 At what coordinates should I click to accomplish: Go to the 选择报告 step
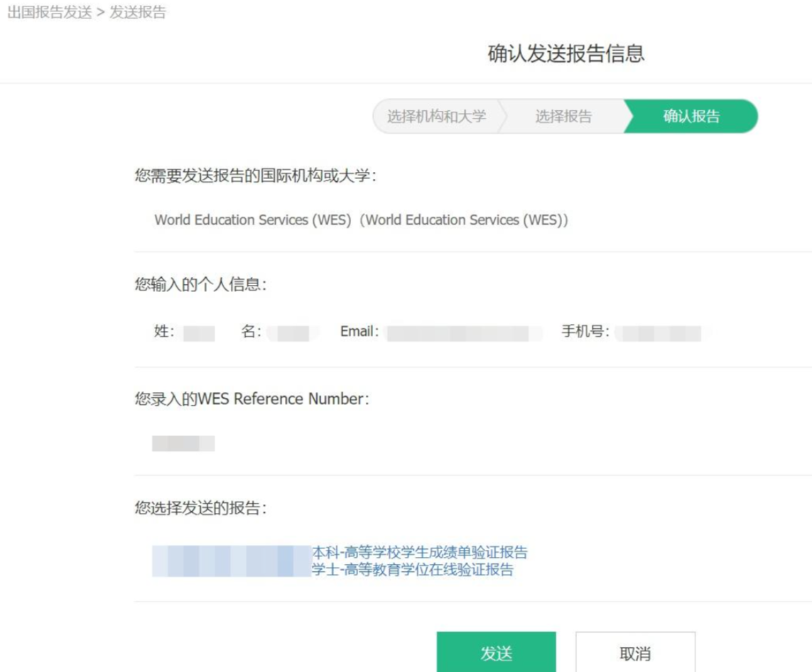[563, 116]
